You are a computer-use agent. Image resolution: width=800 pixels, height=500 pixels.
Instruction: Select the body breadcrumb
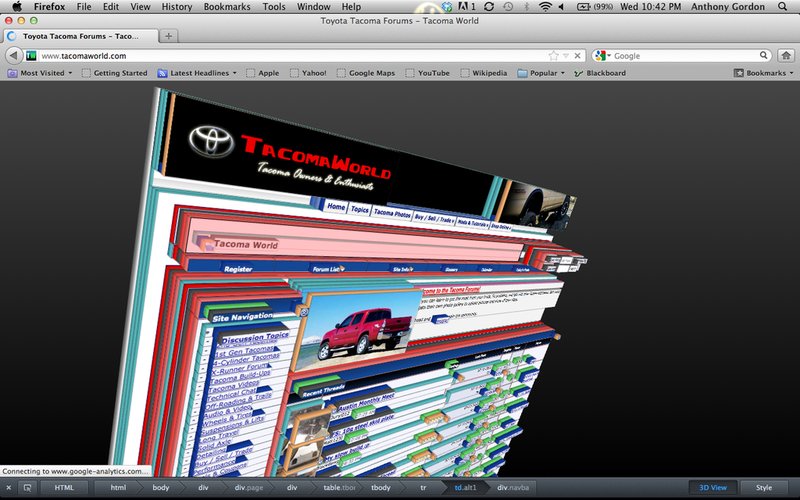(x=161, y=488)
